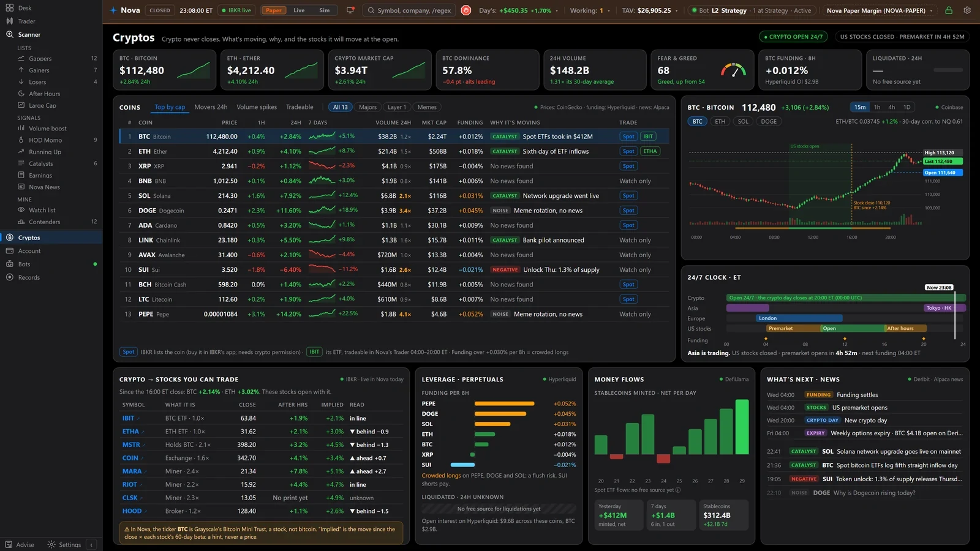Open the Desk grid icon in the sidebar
Image resolution: width=980 pixels, height=551 pixels.
pyautogui.click(x=9, y=8)
